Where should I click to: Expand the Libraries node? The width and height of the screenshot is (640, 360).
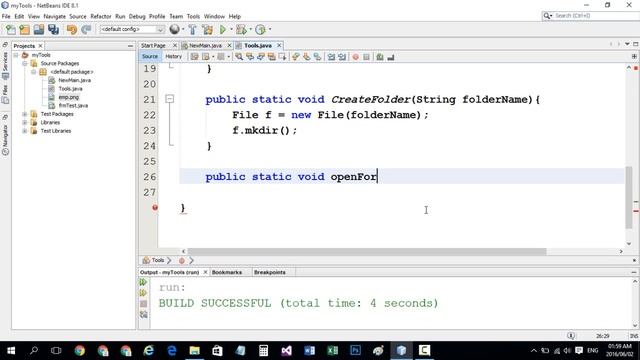[25, 122]
